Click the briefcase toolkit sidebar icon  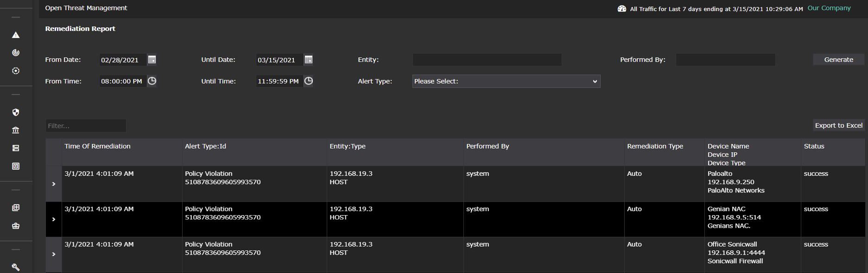pyautogui.click(x=16, y=226)
